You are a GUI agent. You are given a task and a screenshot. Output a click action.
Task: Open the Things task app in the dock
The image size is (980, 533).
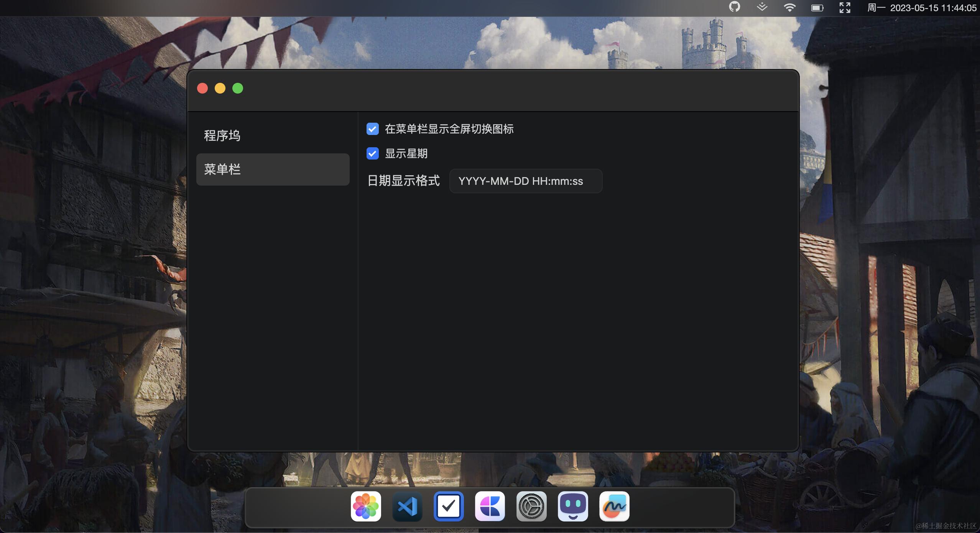(449, 506)
